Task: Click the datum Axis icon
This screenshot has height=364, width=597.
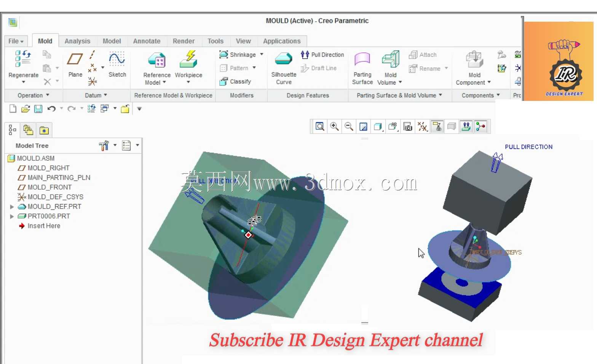Action: 93,54
